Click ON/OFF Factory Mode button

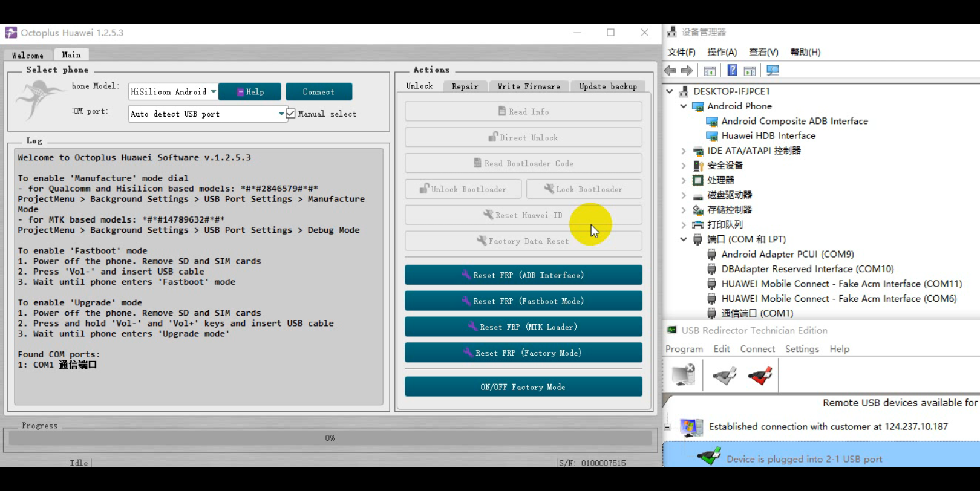[523, 387]
